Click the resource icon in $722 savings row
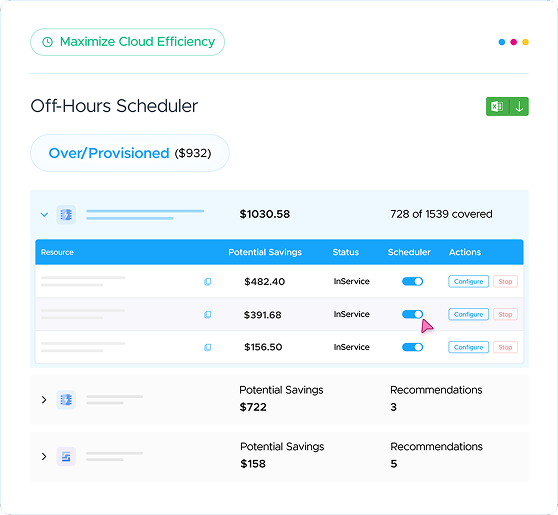Screen dimensions: 558x515 [66, 400]
